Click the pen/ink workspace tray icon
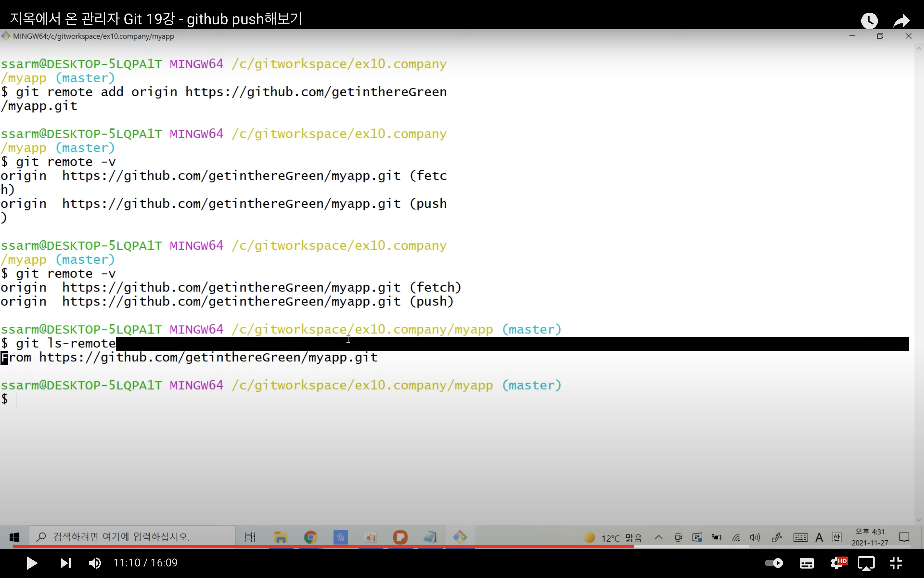924x578 pixels. [777, 538]
